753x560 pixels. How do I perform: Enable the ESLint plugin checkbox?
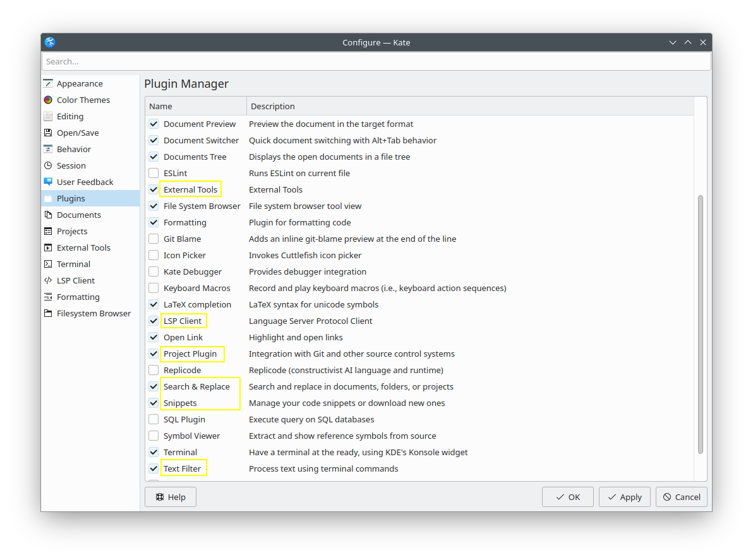point(154,173)
